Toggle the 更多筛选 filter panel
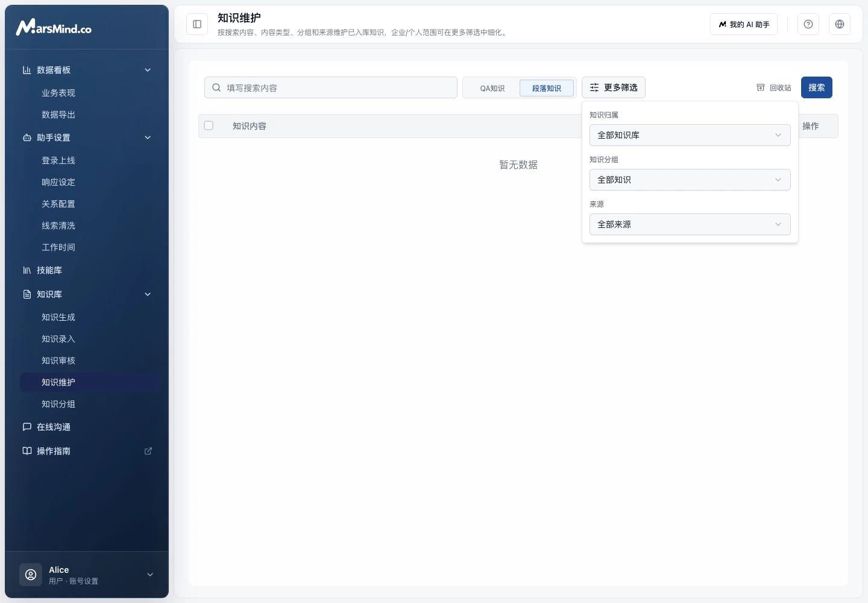 (x=614, y=87)
